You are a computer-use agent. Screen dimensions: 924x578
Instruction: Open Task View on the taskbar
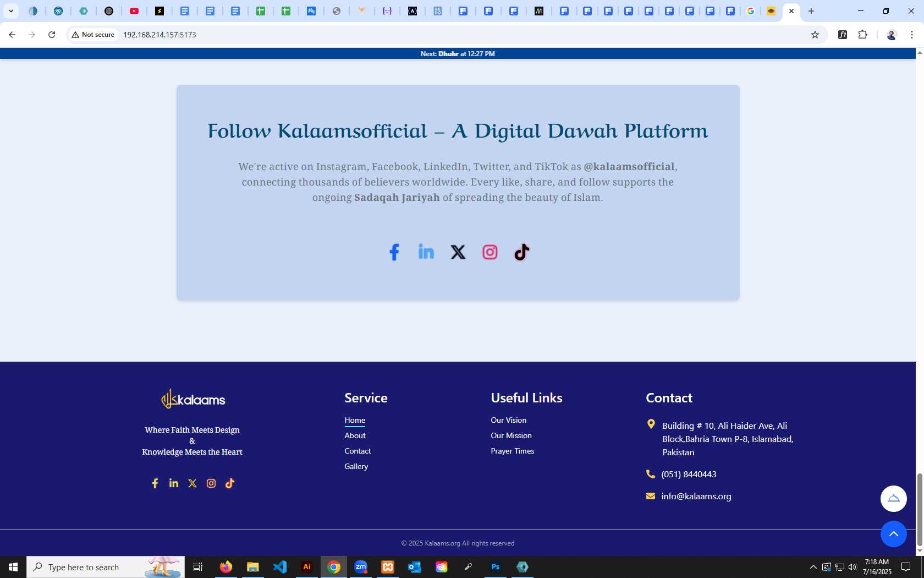198,567
